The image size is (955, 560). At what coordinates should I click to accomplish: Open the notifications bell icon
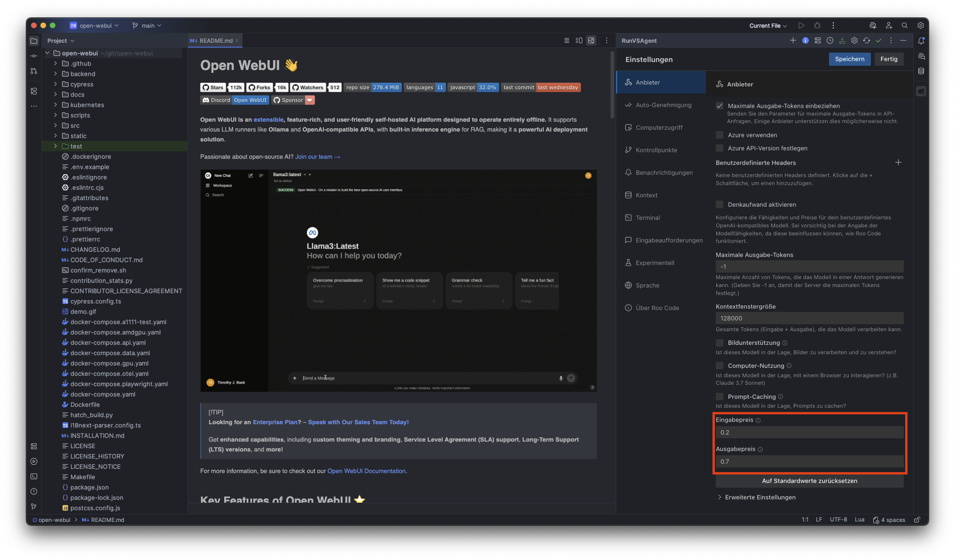(921, 41)
